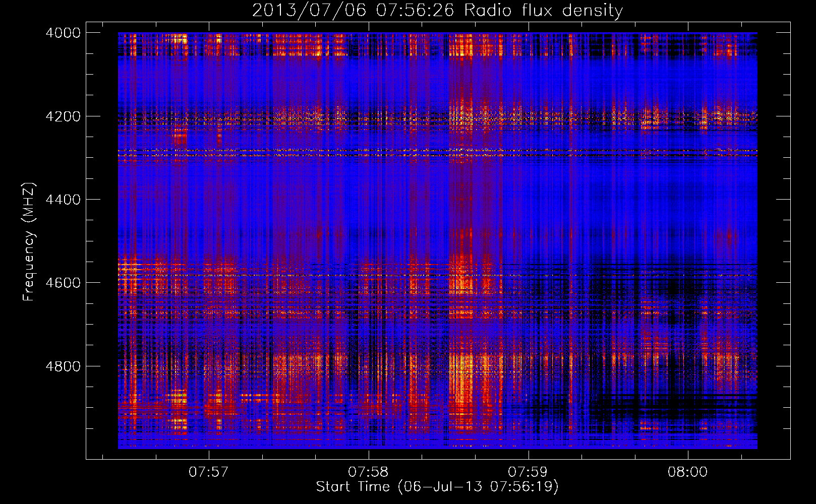Click the "Start Time (06-Jul-13 07:56:19)" axis label

click(x=437, y=487)
